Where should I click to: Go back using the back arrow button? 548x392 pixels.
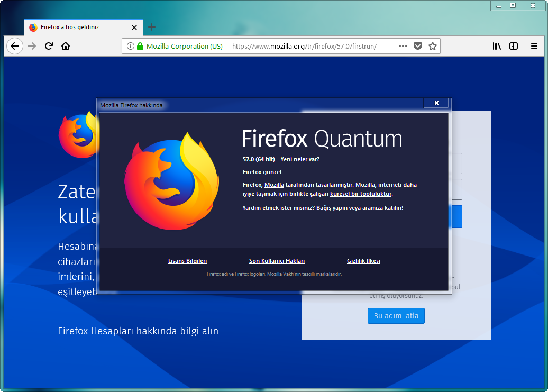click(x=15, y=46)
